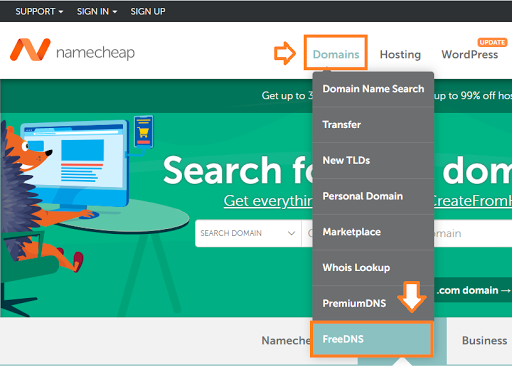Click the SIGN UP link

[x=148, y=12]
